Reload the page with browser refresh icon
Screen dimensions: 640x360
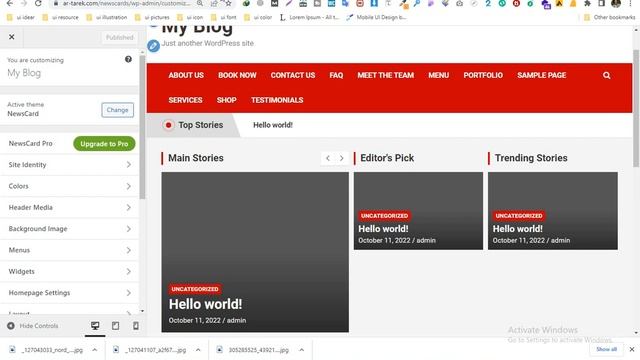pos(38,3)
